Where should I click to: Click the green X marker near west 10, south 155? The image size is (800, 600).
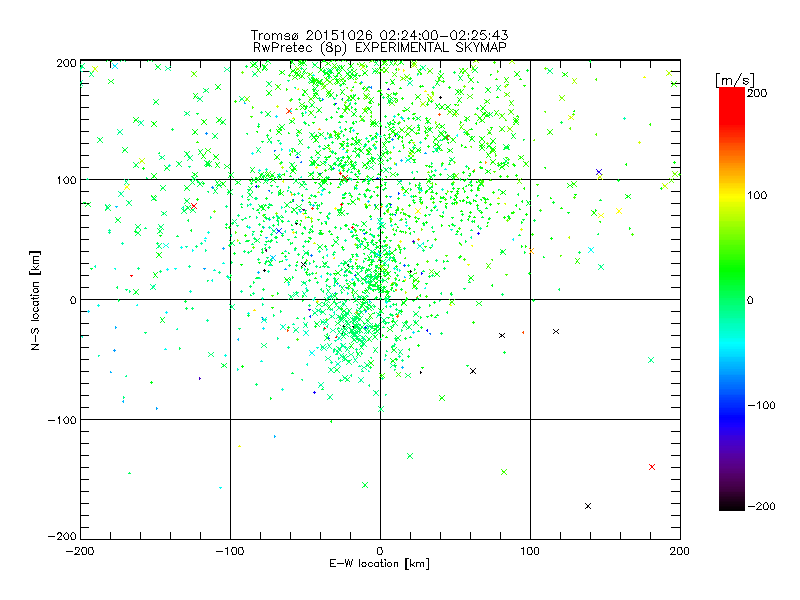(x=365, y=485)
